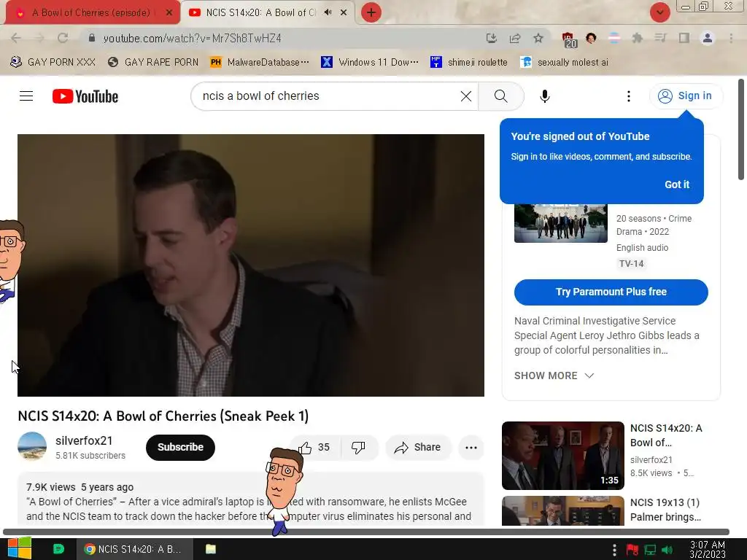The height and width of the screenshot is (560, 747).
Task: Open the Windows Start button
Action: click(x=19, y=548)
